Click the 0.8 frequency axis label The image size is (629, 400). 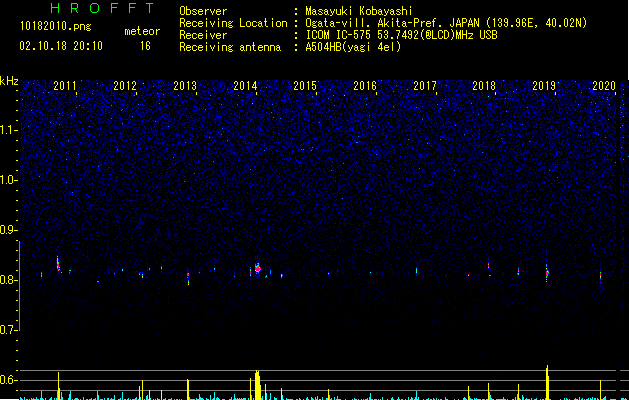(8, 280)
